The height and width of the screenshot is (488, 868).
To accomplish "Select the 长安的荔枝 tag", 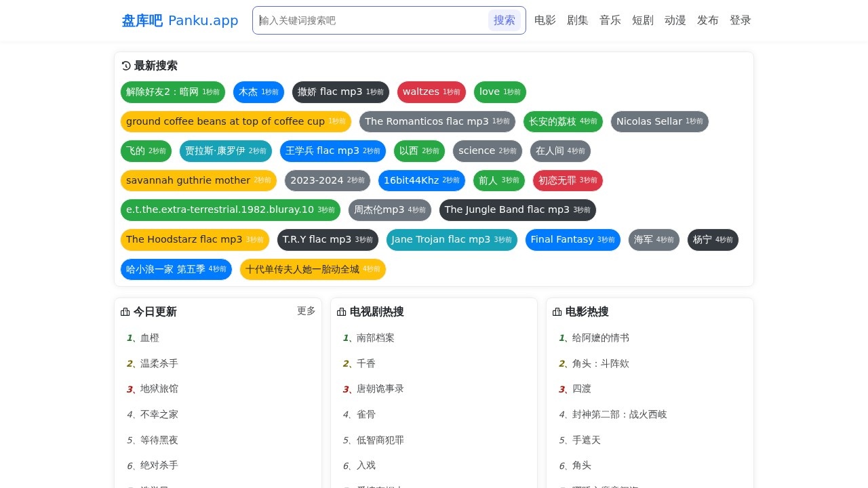I will click(x=563, y=122).
